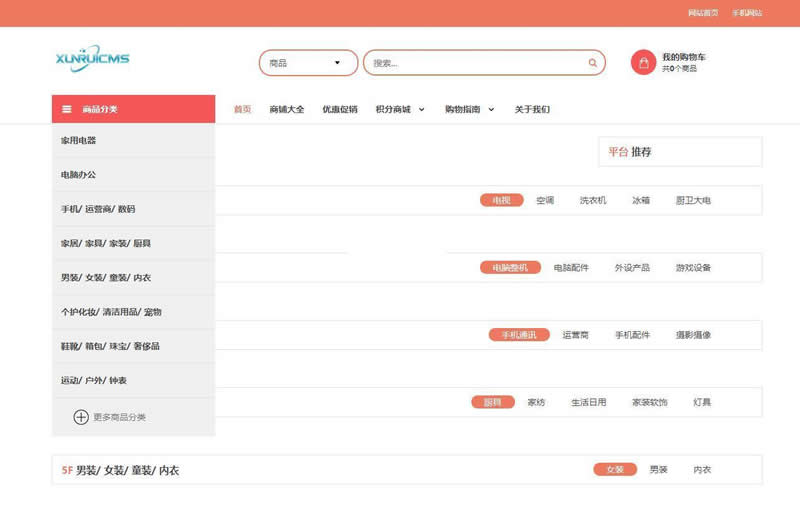800x524 pixels.
Task: Expand the 购物指南 menu
Action: [469, 109]
